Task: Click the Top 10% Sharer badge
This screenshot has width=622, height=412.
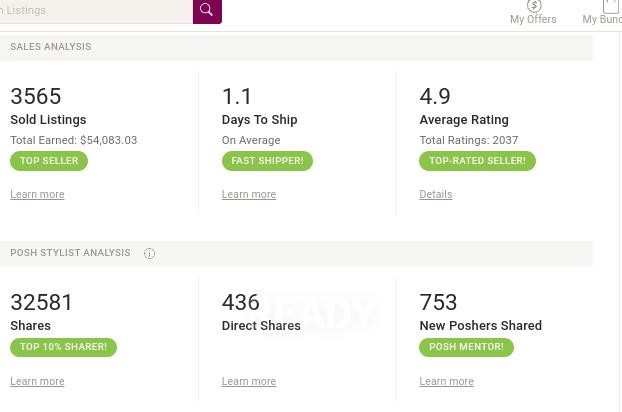Action: click(x=63, y=347)
